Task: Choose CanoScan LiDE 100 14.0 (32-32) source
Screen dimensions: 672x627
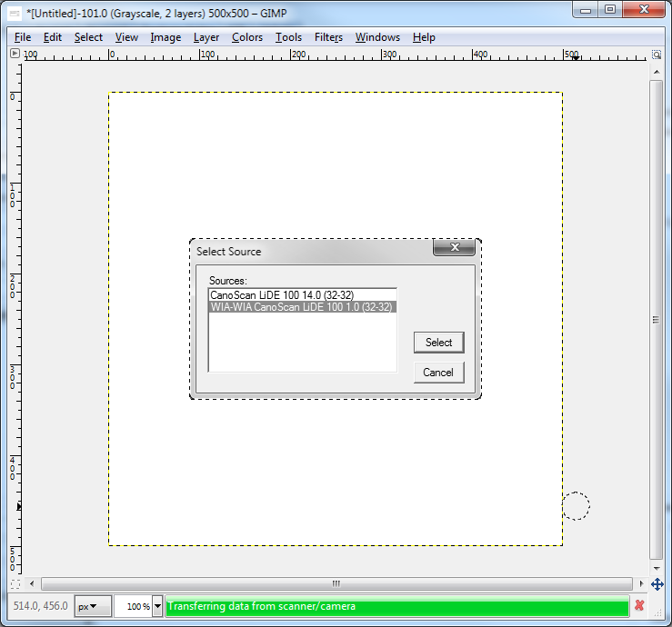Action: 302,295
